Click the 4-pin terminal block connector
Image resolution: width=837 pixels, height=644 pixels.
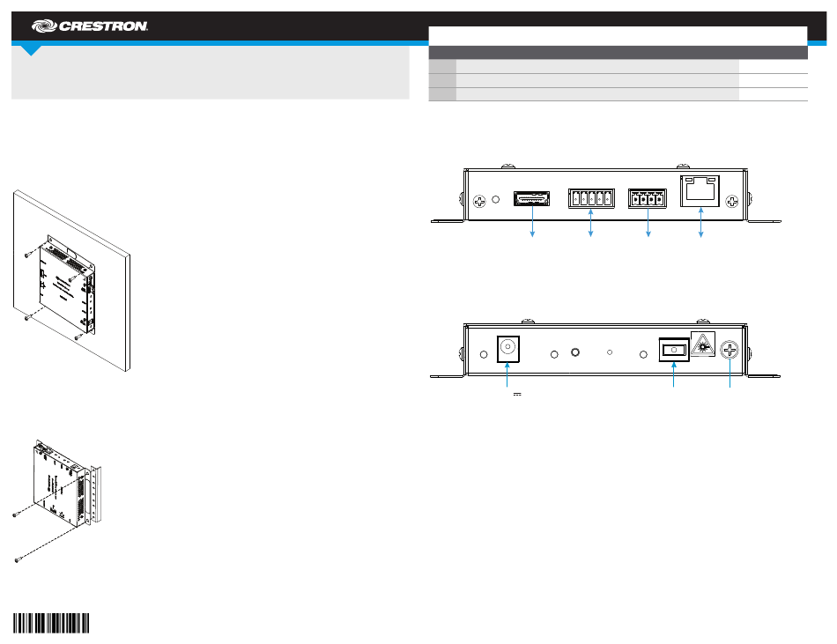click(647, 198)
